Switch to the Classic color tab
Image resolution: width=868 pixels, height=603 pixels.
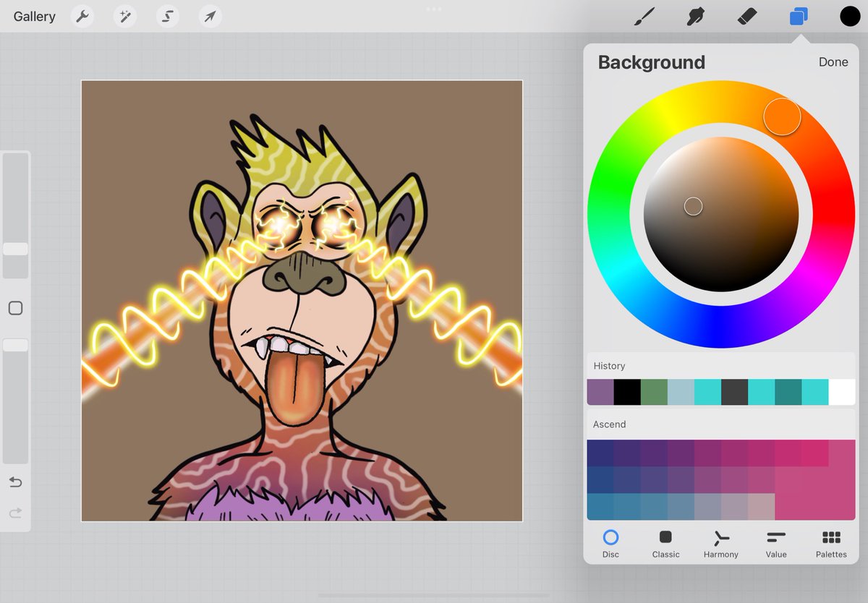pyautogui.click(x=665, y=544)
